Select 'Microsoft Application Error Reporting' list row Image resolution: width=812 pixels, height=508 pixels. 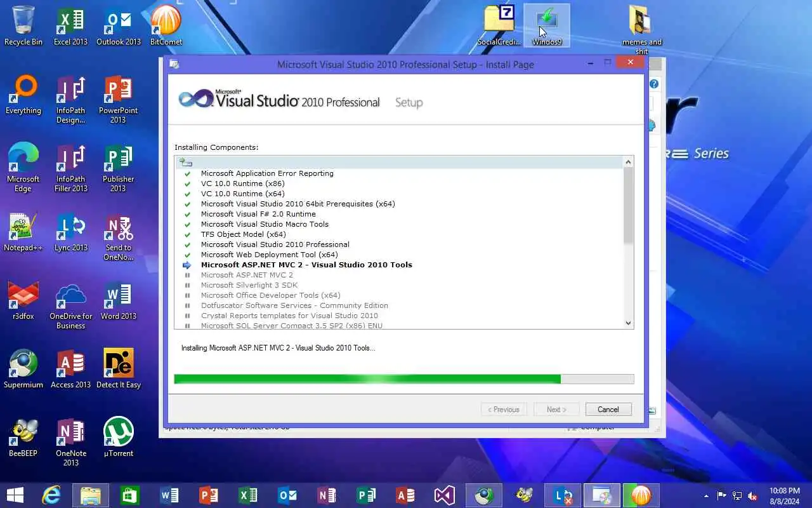[267, 173]
